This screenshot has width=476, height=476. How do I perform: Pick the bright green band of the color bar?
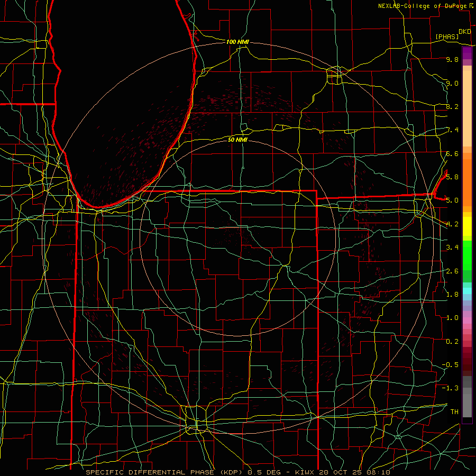point(467,255)
